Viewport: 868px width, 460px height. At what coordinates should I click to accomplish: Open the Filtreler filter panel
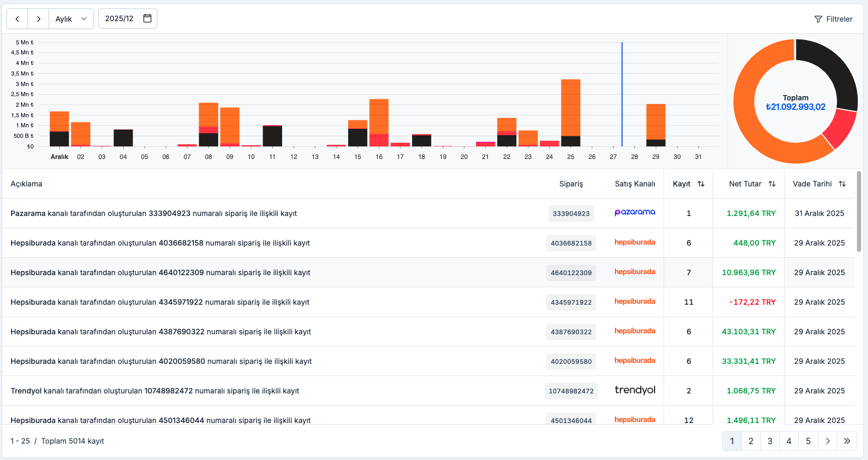(x=833, y=19)
